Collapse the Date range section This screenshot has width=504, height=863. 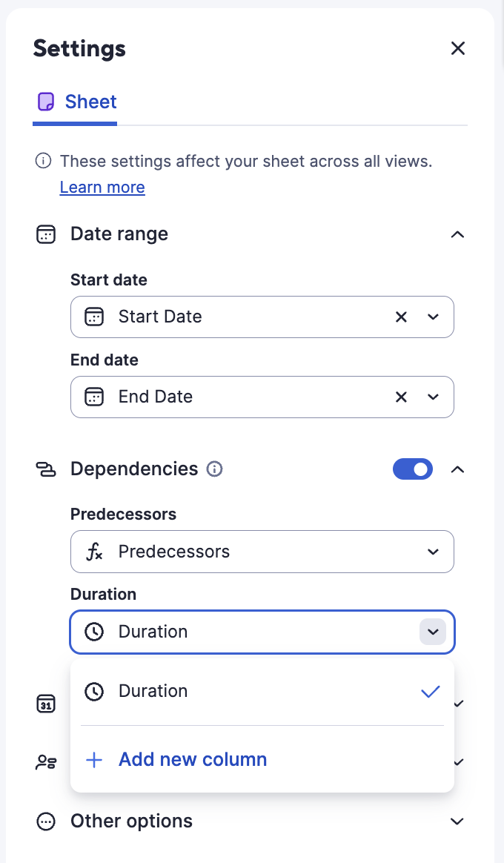coord(457,234)
